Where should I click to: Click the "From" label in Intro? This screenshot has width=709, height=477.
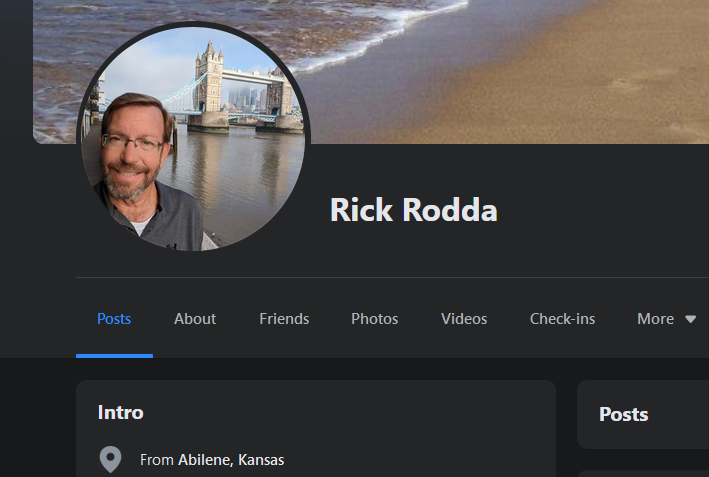point(157,460)
